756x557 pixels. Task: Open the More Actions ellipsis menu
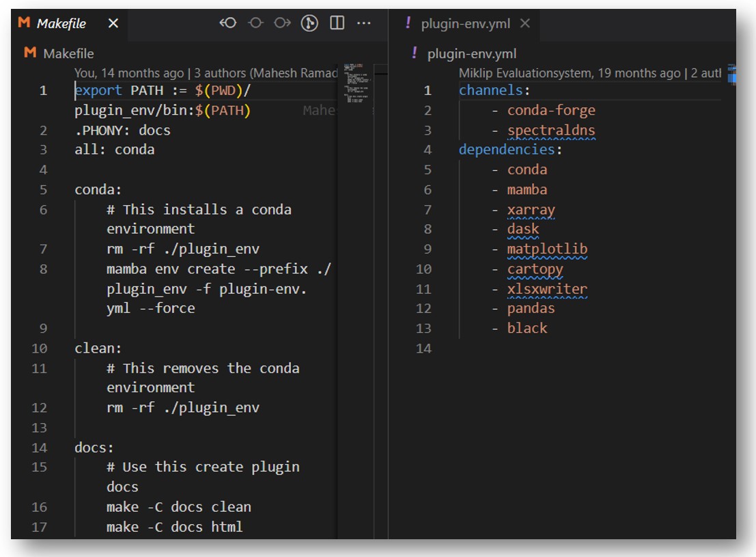click(363, 23)
